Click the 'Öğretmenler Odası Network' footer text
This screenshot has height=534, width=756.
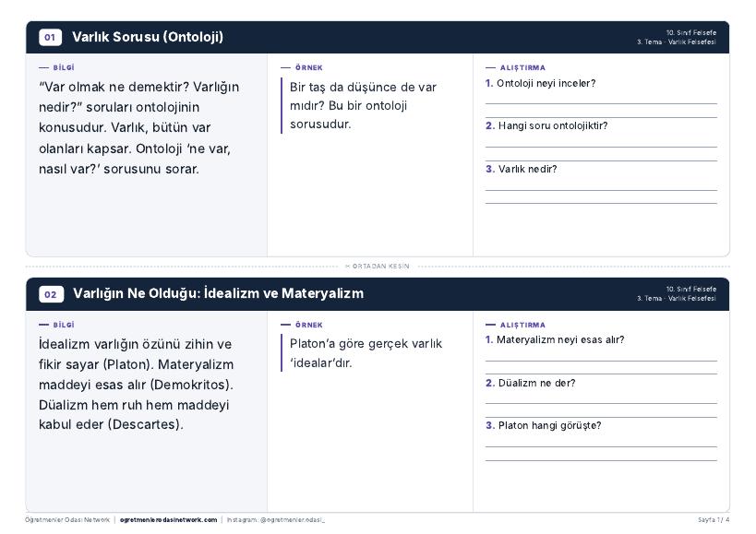[67, 519]
